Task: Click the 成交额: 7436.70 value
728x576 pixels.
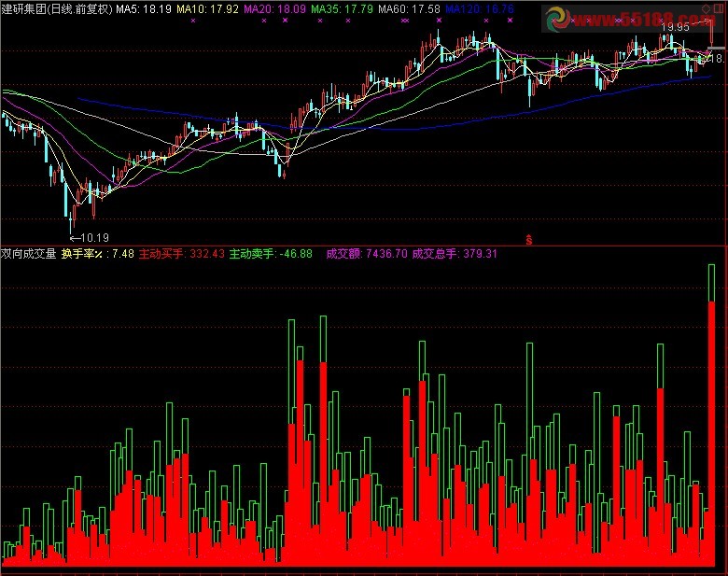Action: pyautogui.click(x=366, y=254)
